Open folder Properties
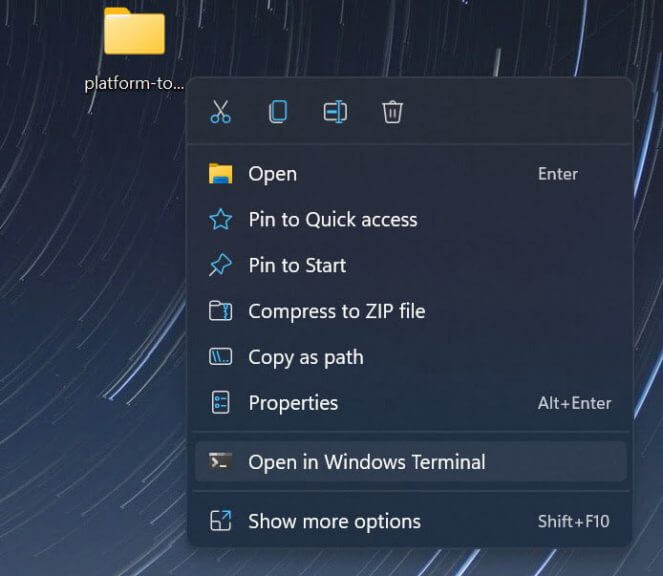The width and height of the screenshot is (663, 576). [410, 403]
